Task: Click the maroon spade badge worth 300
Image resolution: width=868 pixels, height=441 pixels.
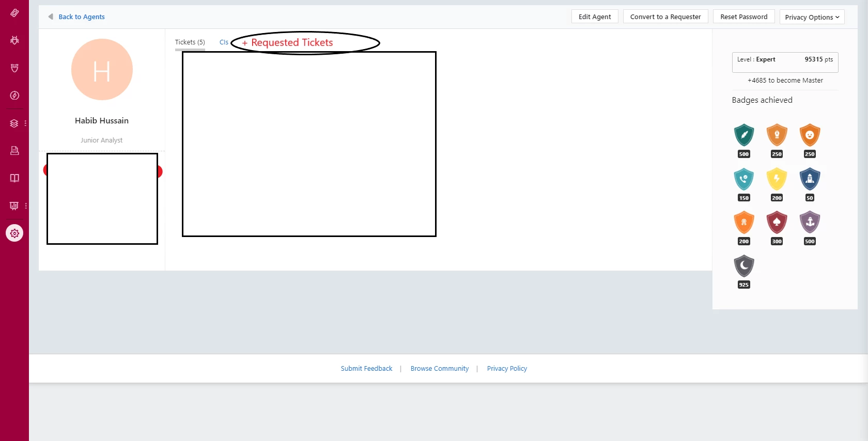Action: click(777, 223)
